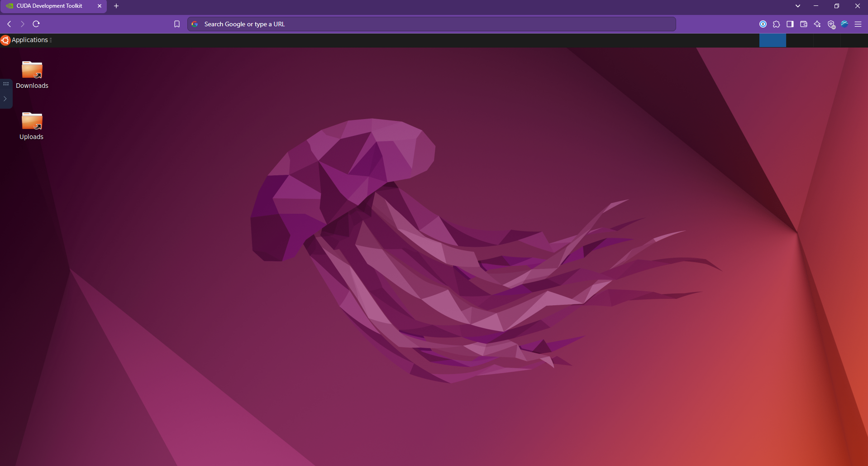Select the highlighted blue workspace in panel

click(773, 40)
